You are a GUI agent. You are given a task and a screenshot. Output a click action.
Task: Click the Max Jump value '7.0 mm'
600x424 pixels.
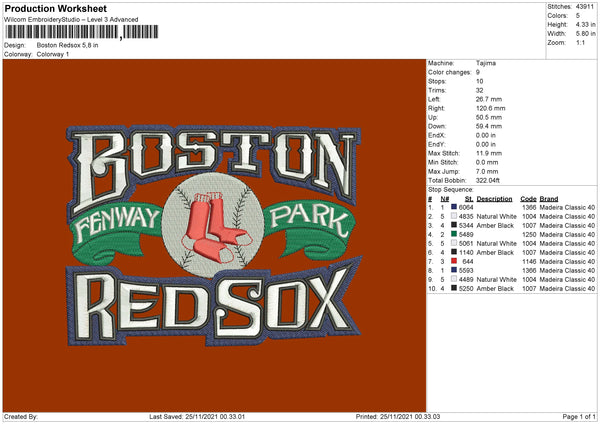(x=487, y=171)
